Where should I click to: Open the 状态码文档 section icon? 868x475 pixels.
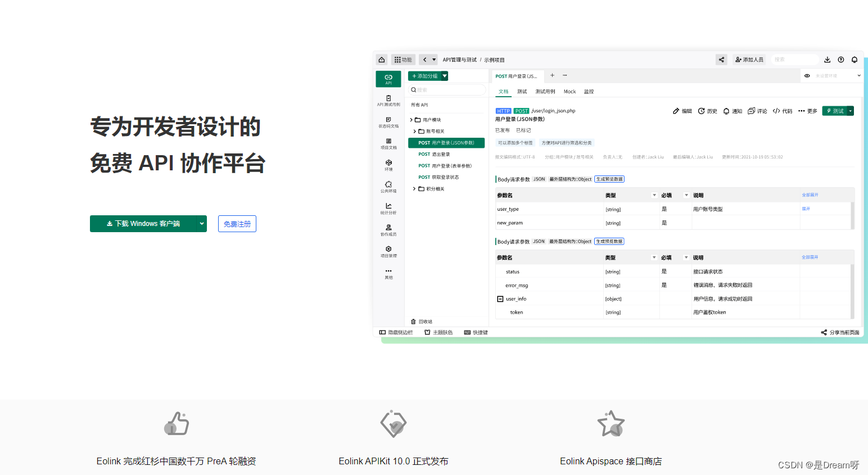click(x=388, y=121)
